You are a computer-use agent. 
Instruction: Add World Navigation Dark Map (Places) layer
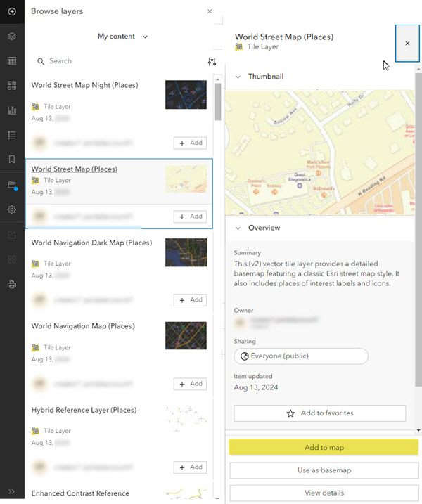point(190,300)
